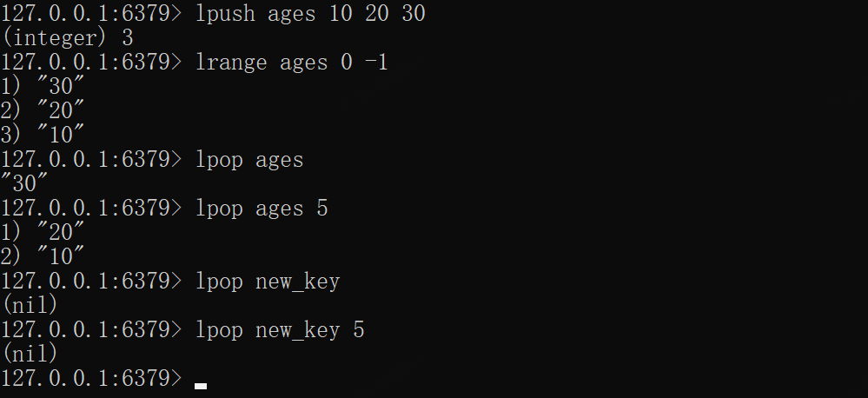Click the prompt address before the lpush command

tap(90, 15)
